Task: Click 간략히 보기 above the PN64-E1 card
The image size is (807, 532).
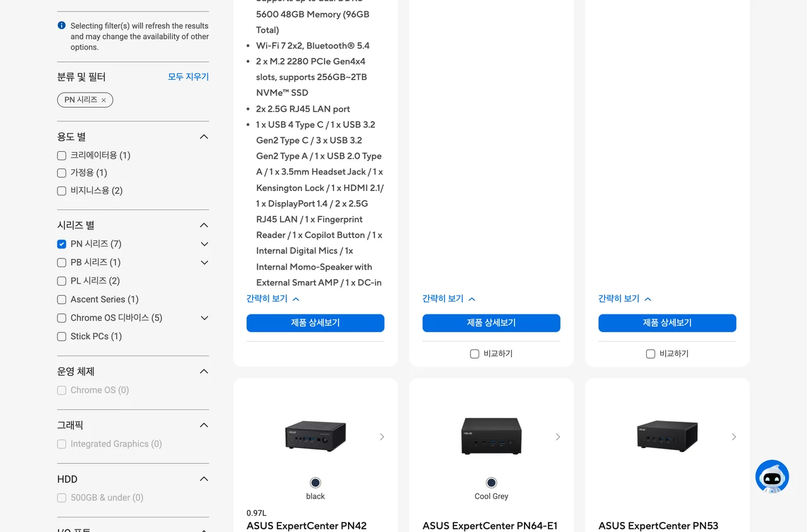Action: (449, 299)
